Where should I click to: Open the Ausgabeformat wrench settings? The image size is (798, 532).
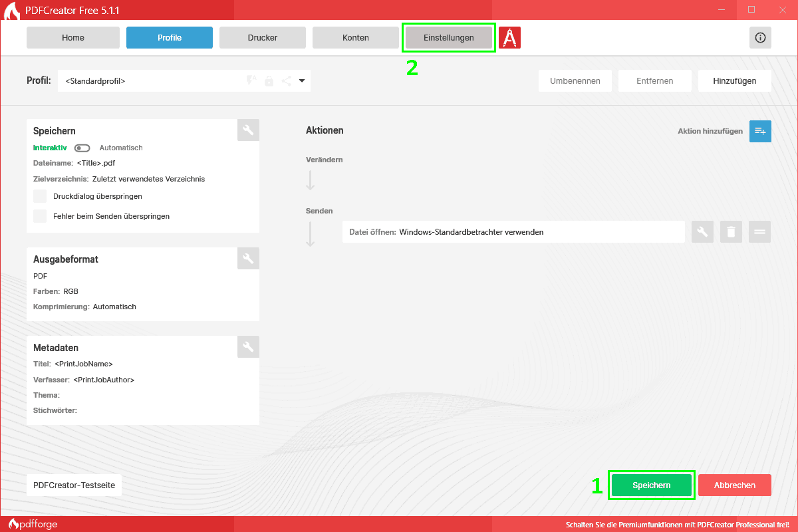tap(248, 259)
